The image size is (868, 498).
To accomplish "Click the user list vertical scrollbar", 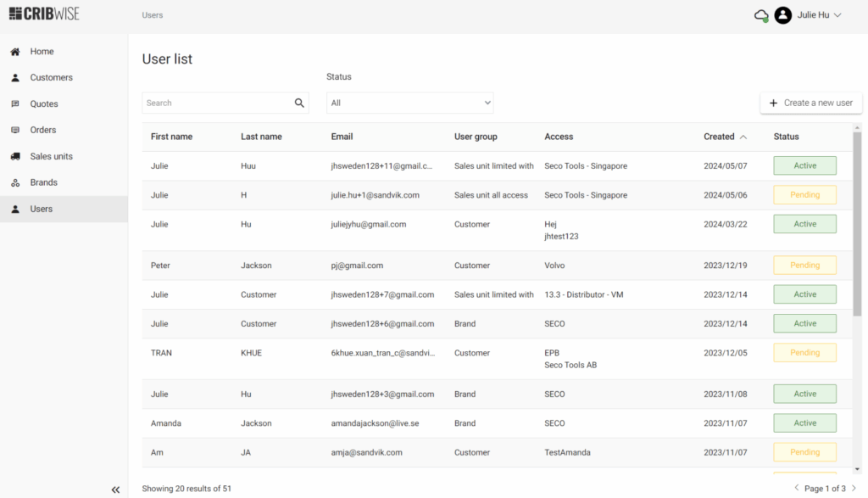I will (857, 221).
